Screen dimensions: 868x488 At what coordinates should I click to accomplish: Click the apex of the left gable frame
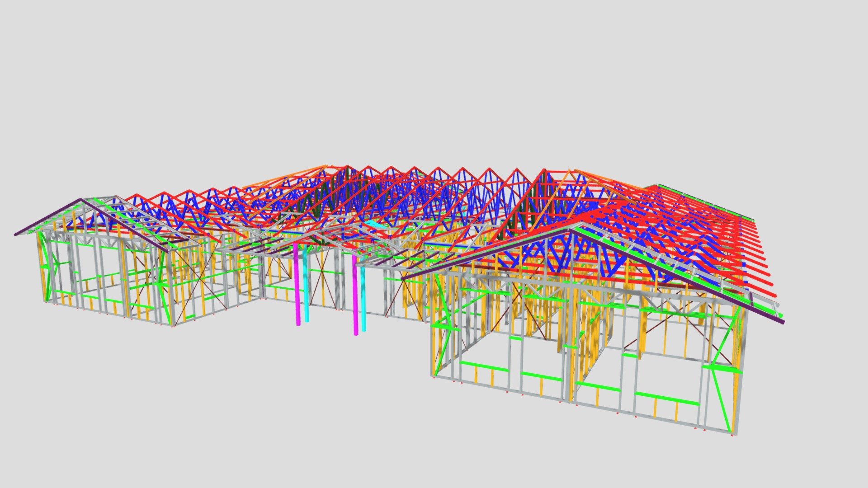pyautogui.click(x=81, y=199)
